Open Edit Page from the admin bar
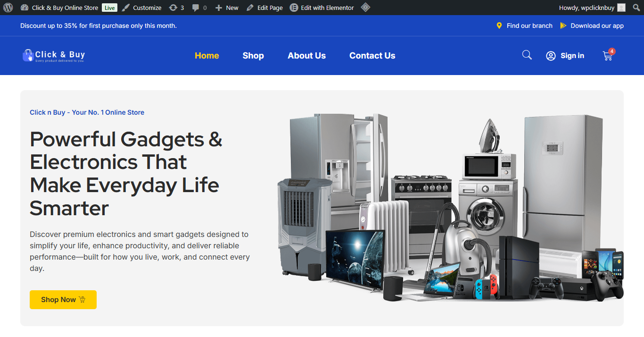 264,8
